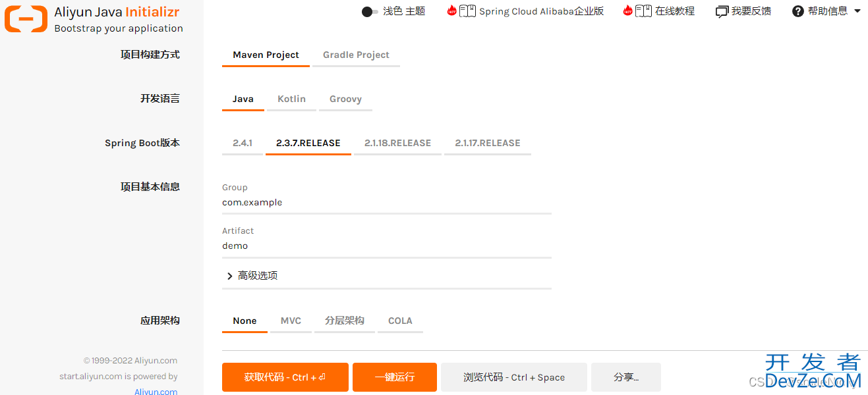
Task: Expand 高级选项 chevron arrow
Action: [230, 276]
